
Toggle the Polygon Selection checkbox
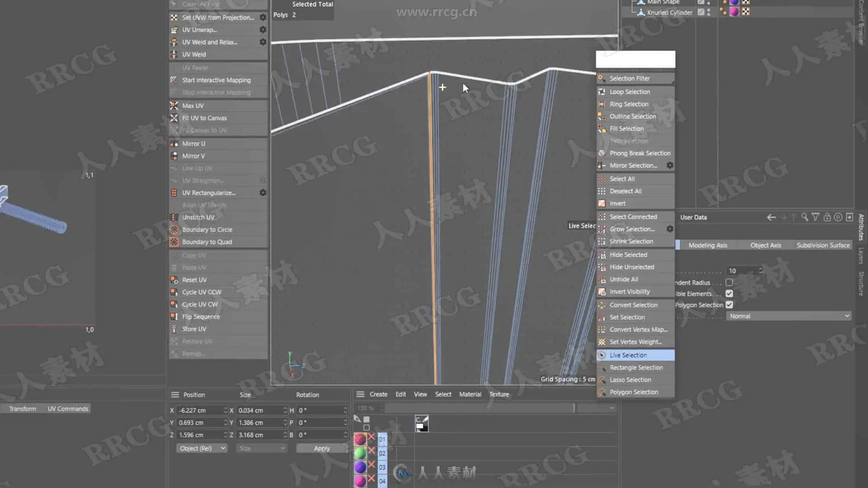click(729, 305)
